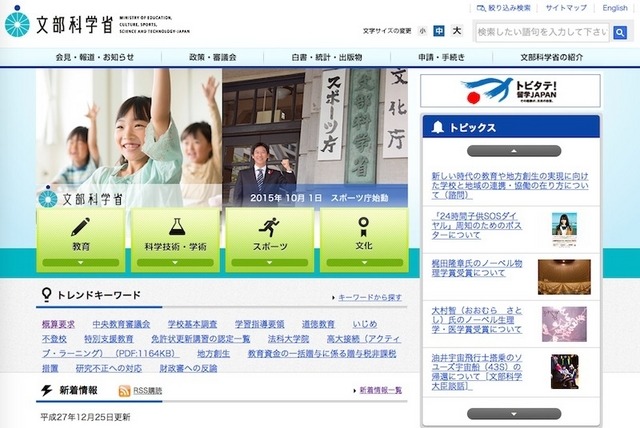Open the 新しい時代の教育や地方創生 topic
This screenshot has height=428, width=640.
click(510, 186)
